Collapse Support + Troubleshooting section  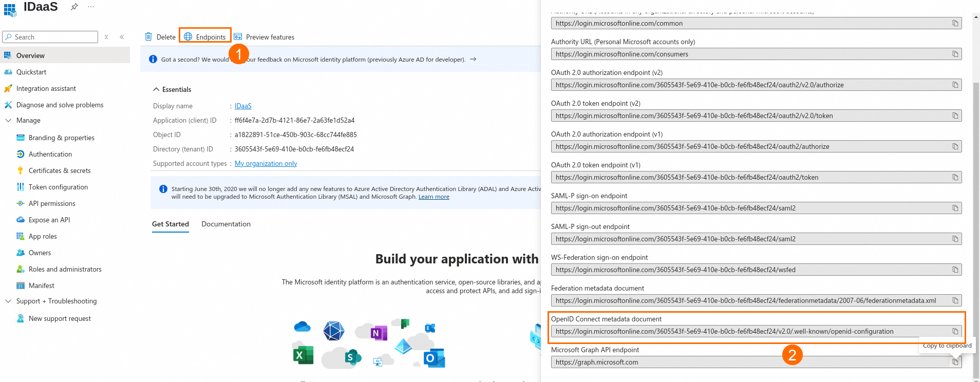(x=8, y=301)
